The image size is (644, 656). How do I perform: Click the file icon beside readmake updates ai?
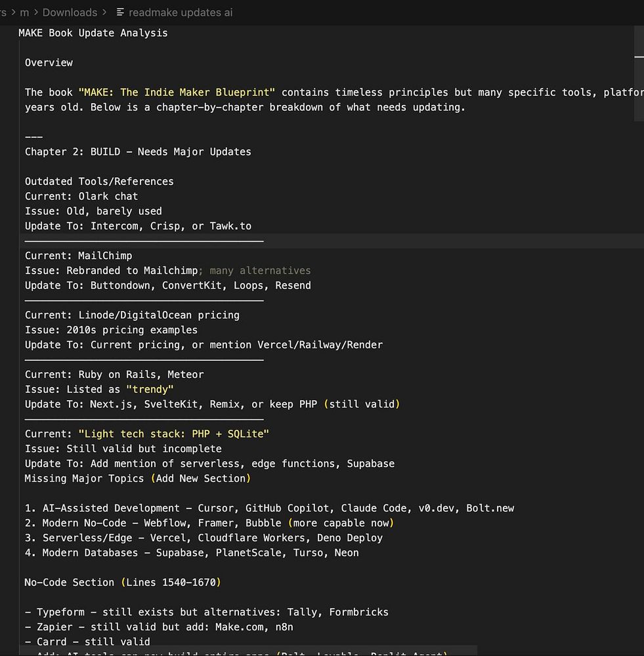[120, 12]
